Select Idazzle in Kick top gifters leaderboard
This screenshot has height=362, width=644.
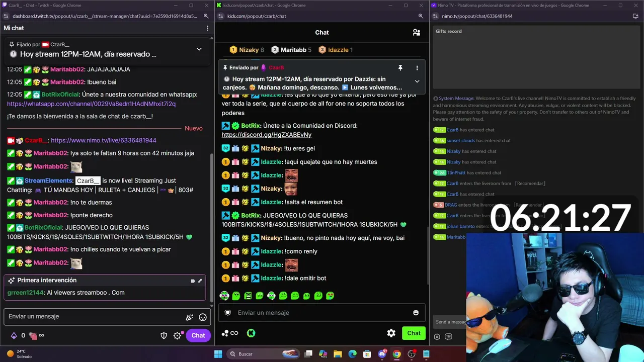click(x=336, y=50)
